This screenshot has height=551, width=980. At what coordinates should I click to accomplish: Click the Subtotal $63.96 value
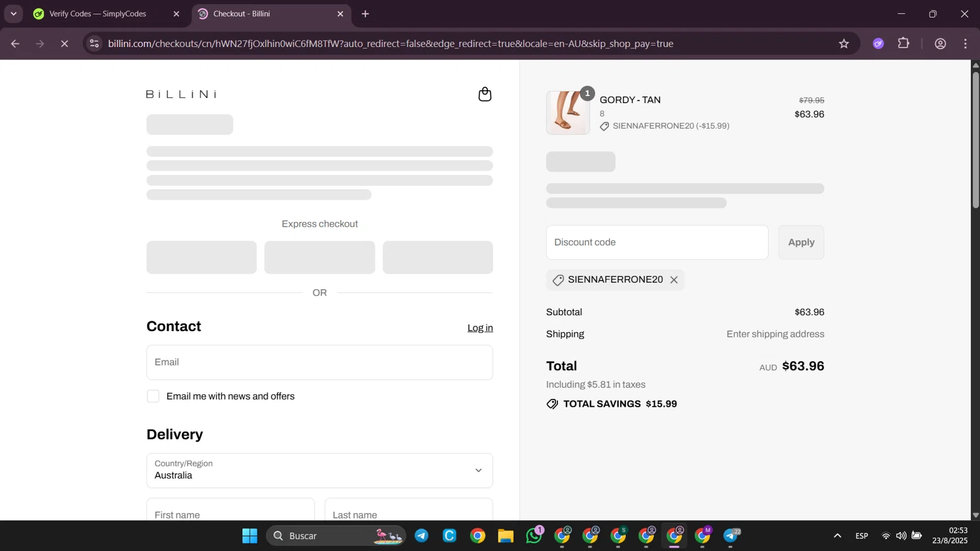pos(809,312)
